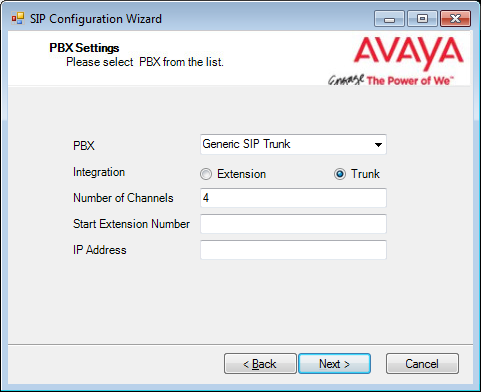Close the wizard with the red X
This screenshot has height=392, width=481.
point(455,19)
